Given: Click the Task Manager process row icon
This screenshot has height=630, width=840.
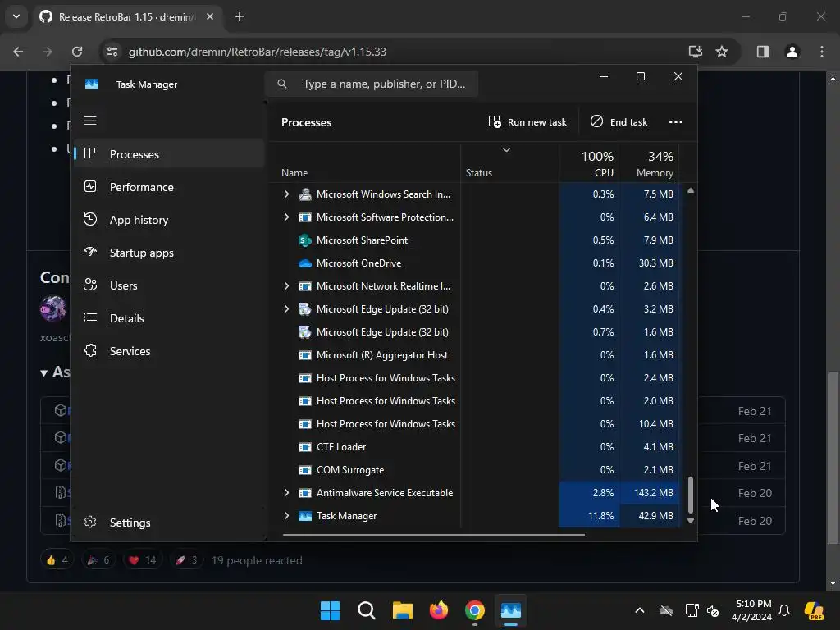Looking at the screenshot, I should click(x=305, y=516).
